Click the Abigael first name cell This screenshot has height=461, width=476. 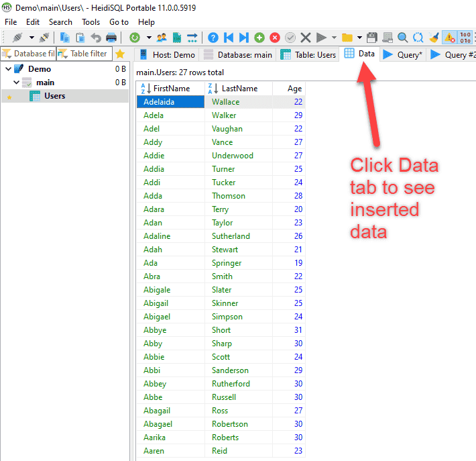click(170, 317)
